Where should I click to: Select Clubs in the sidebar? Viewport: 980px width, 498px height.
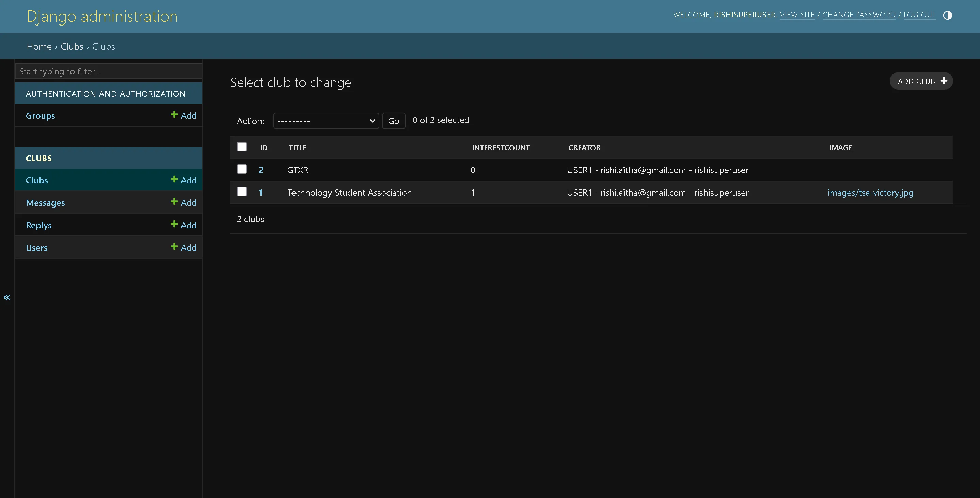[x=36, y=180]
